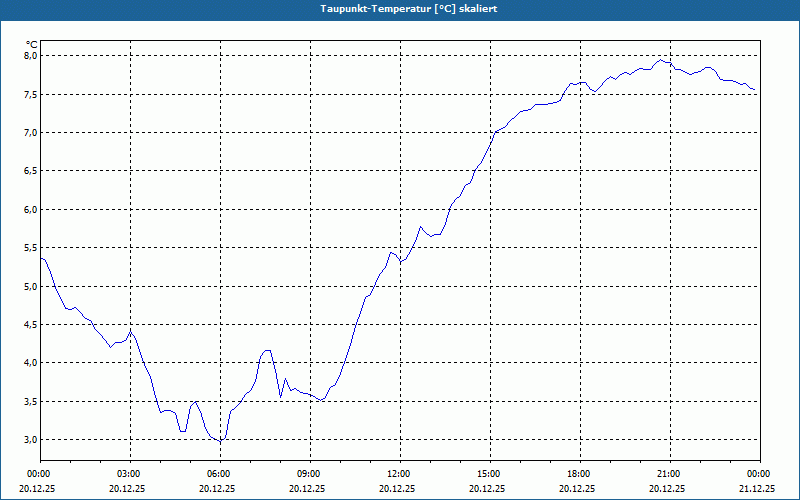The height and width of the screenshot is (500, 800).
Task: Select the '5,5' y-axis tick label
Action: 32,248
